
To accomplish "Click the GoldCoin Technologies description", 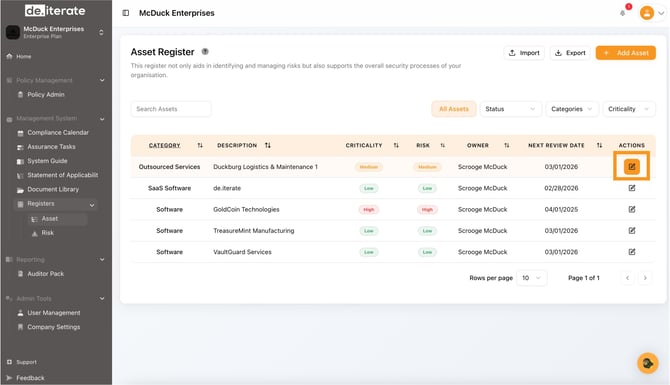I will coord(246,209).
